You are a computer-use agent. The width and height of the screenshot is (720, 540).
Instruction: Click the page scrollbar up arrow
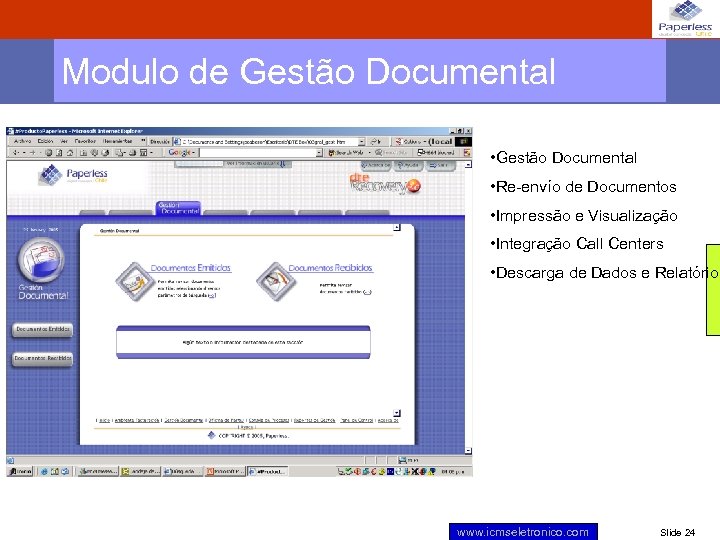[468, 165]
